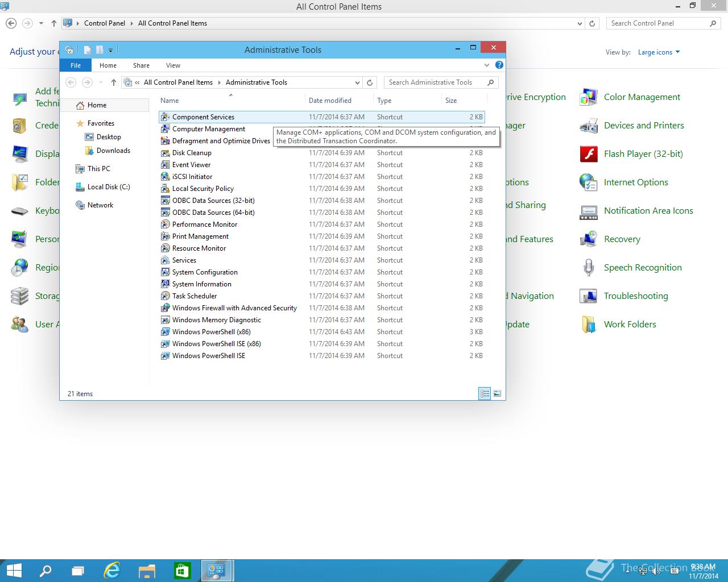The height and width of the screenshot is (582, 728).
Task: Open recent locations dropdown in Administrative Tools
Action: point(101,82)
